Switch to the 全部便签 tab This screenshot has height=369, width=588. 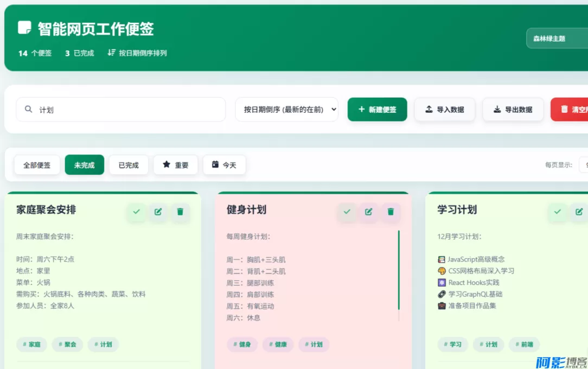click(x=36, y=164)
